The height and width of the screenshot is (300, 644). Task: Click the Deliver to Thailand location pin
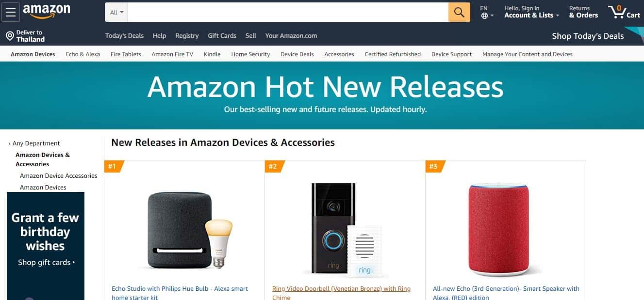pos(10,36)
